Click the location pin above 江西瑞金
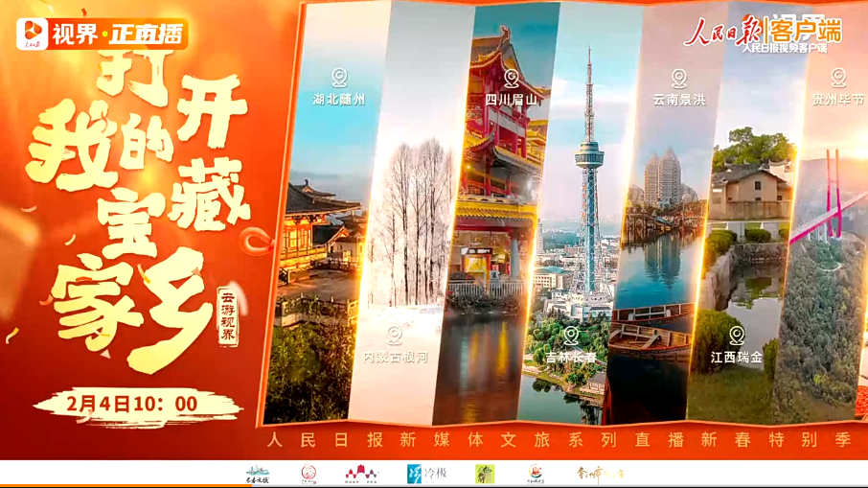 coord(736,335)
